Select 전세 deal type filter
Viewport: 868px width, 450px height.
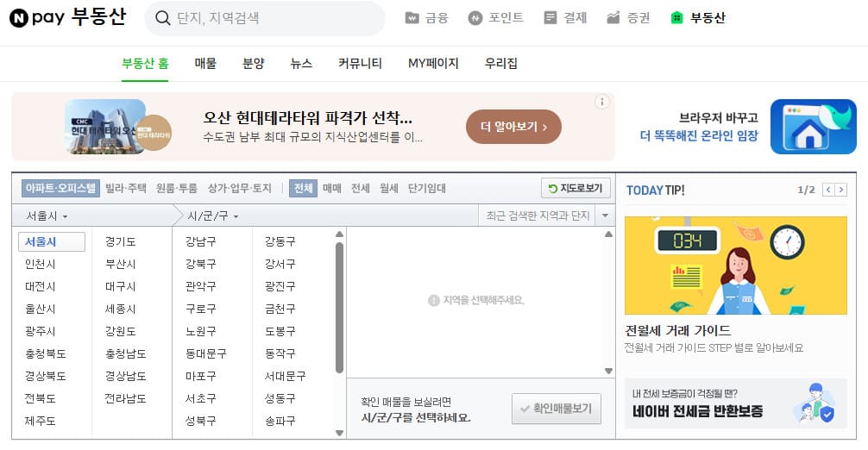(361, 188)
